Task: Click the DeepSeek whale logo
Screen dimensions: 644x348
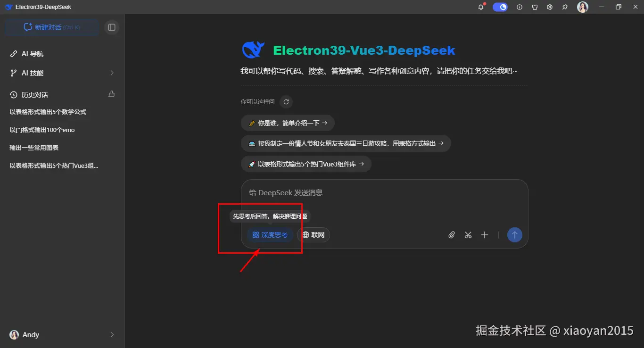Action: 253,50
